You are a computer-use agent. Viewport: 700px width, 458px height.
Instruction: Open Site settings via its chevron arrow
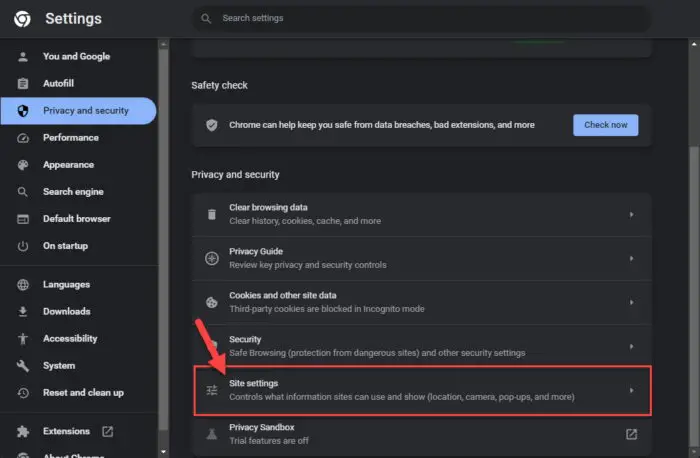[x=631, y=390]
